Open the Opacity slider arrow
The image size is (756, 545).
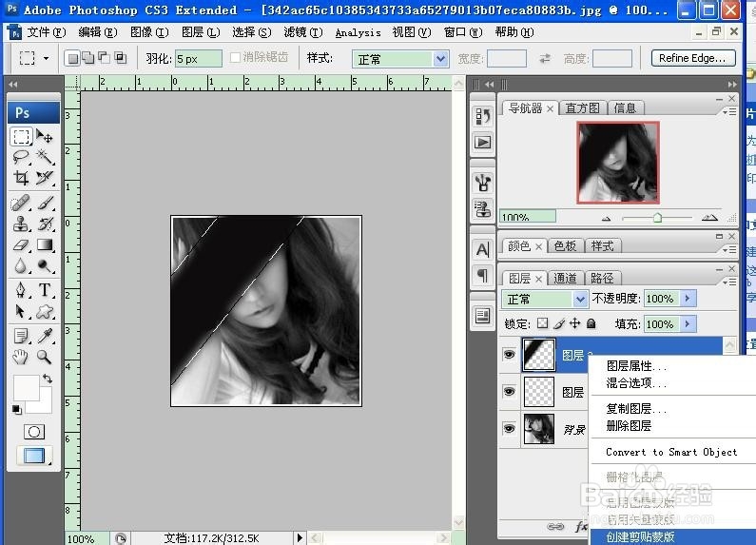(x=688, y=299)
